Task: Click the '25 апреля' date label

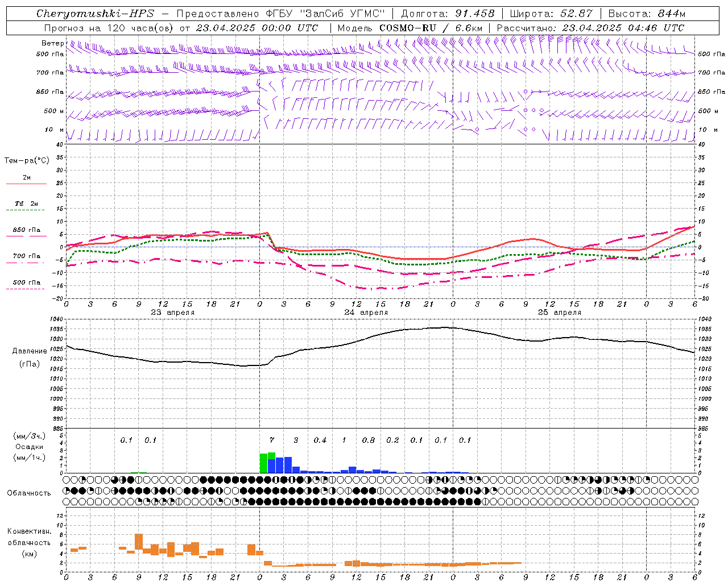Action: [559, 313]
